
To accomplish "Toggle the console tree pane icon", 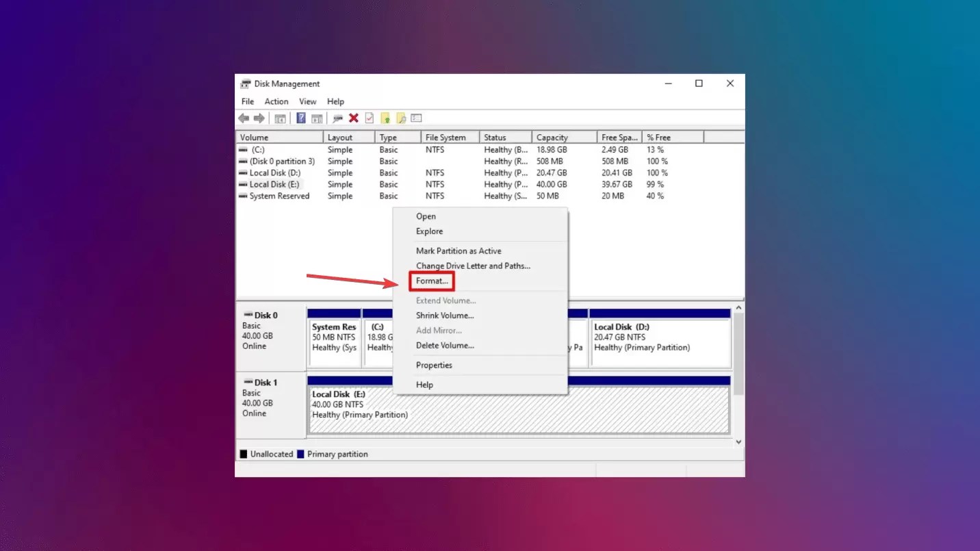I will click(x=279, y=118).
